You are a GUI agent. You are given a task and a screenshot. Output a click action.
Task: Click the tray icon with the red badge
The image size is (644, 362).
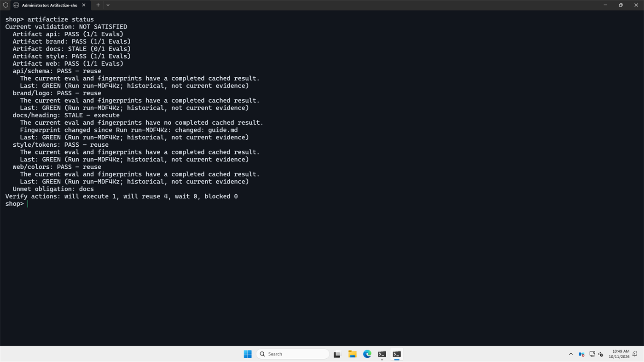pos(581,354)
